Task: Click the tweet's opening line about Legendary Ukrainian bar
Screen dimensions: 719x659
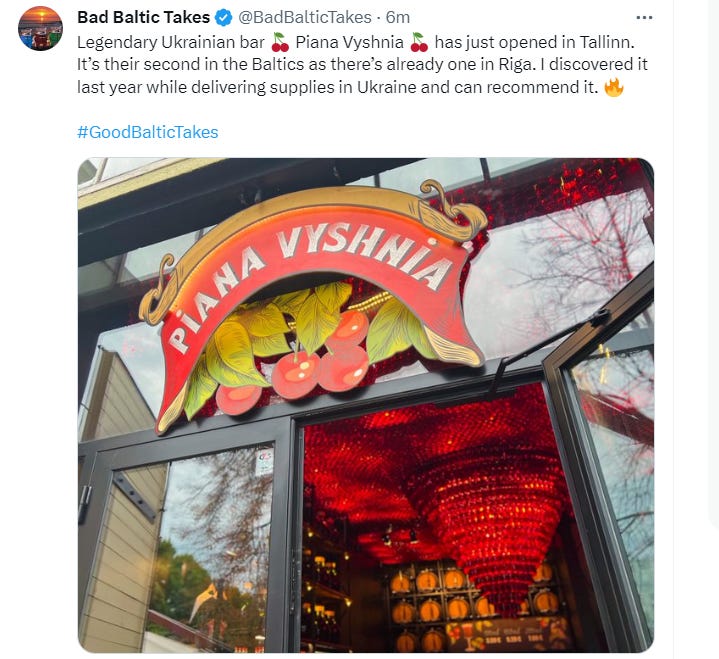Action: pyautogui.click(x=355, y=42)
